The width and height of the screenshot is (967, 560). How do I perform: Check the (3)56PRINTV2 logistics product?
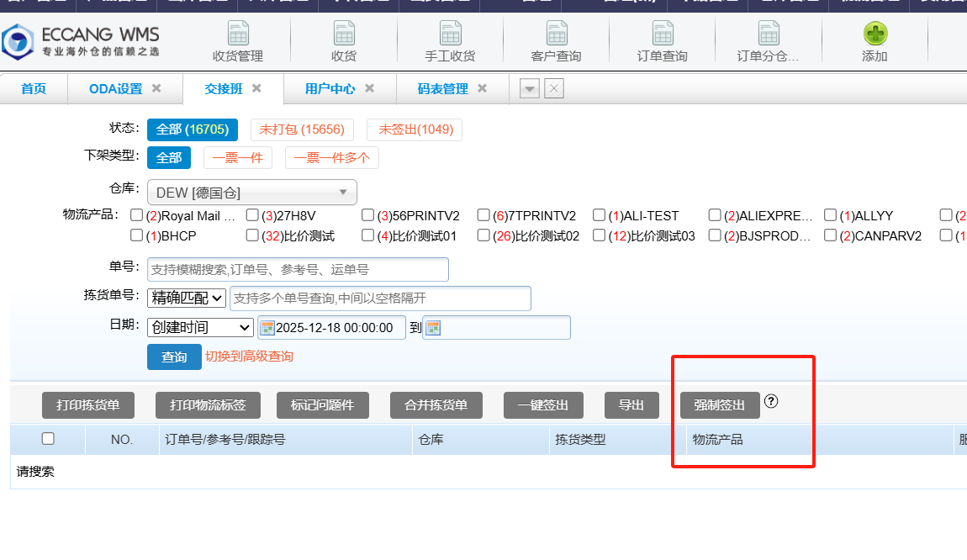367,214
